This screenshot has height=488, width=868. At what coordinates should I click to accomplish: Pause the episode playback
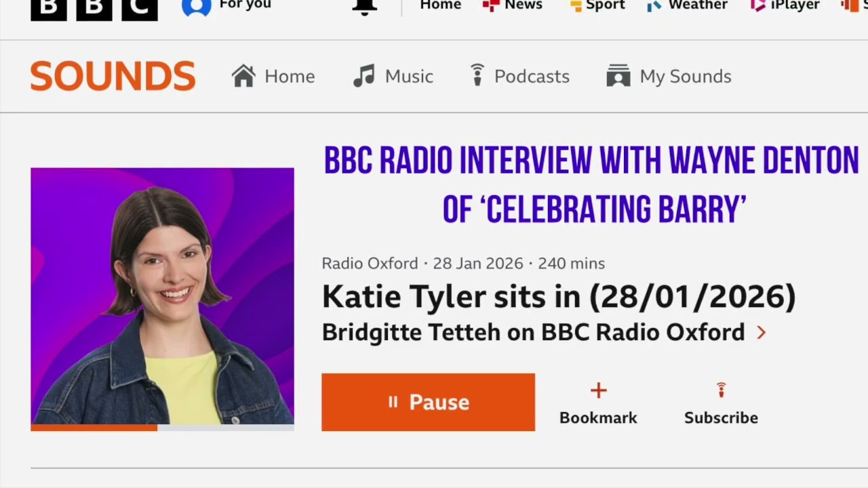pos(428,402)
